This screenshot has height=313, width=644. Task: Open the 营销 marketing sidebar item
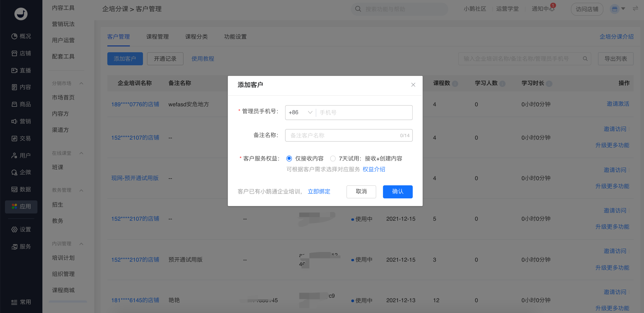click(x=21, y=121)
